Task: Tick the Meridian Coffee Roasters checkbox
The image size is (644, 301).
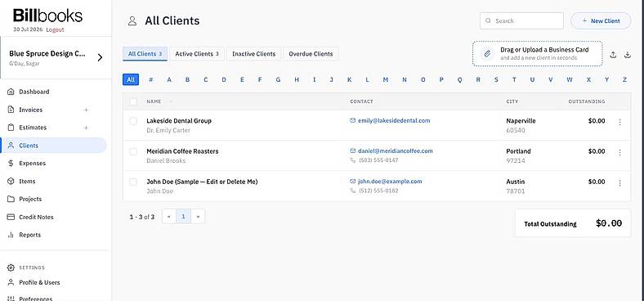Action: click(133, 151)
